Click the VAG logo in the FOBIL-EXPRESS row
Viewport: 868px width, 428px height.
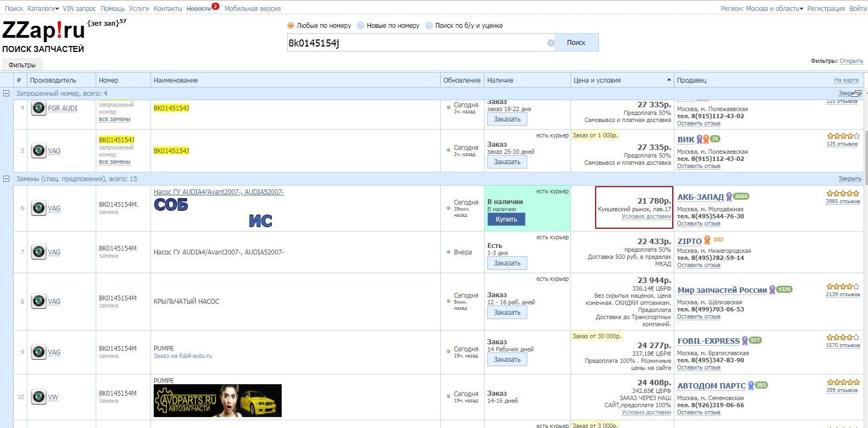tap(38, 352)
